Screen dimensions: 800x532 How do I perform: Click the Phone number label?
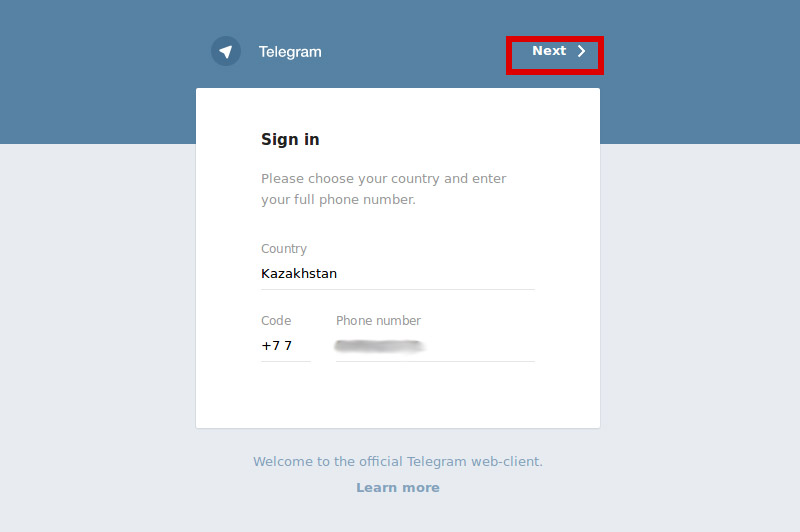pos(378,320)
